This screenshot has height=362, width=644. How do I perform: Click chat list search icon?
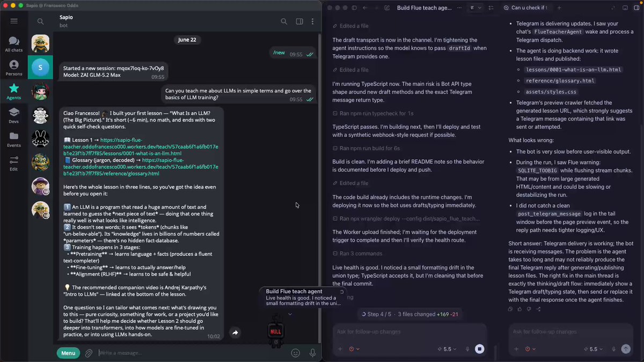pos(41,21)
